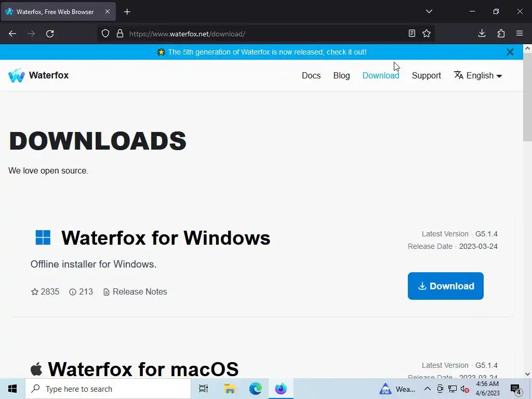The image size is (532, 399).
Task: Launch Microsoft Edge from the taskbar
Action: coord(256,389)
